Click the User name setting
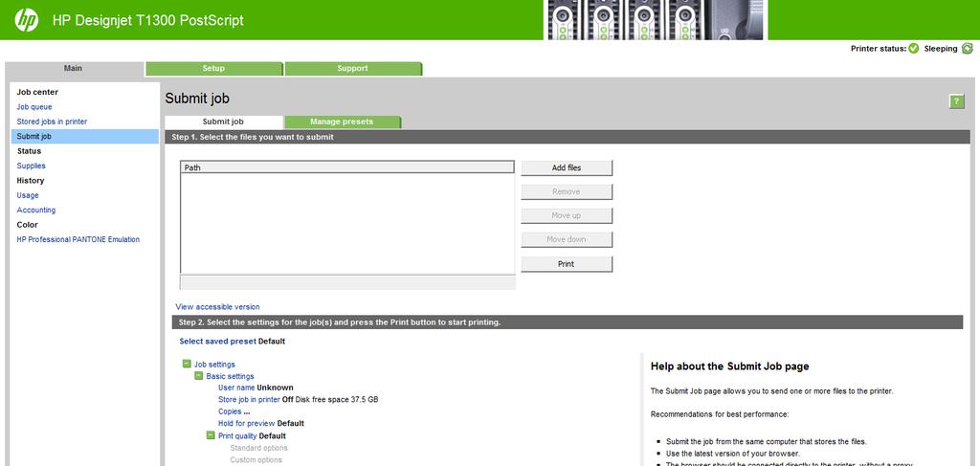The image size is (980, 466). pos(236,388)
